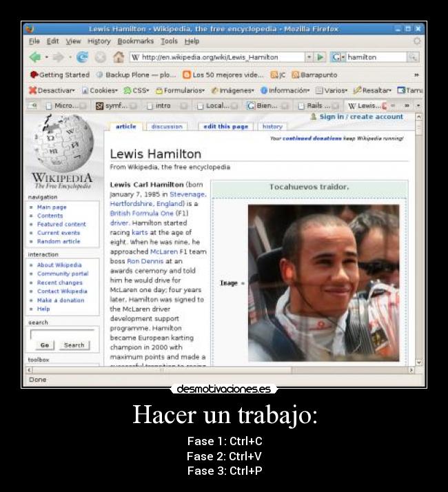The width and height of the screenshot is (448, 492).
Task: Open the JC feed bookmark
Action: [278, 74]
